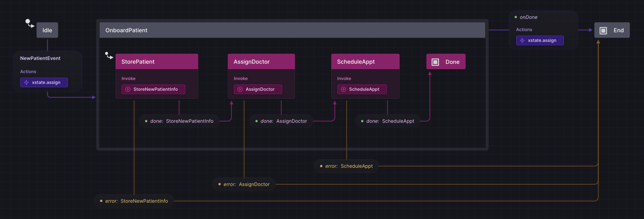Viewport: 644px width, 219px height.
Task: Click the final-state icon in the Done node
Action: tap(435, 62)
